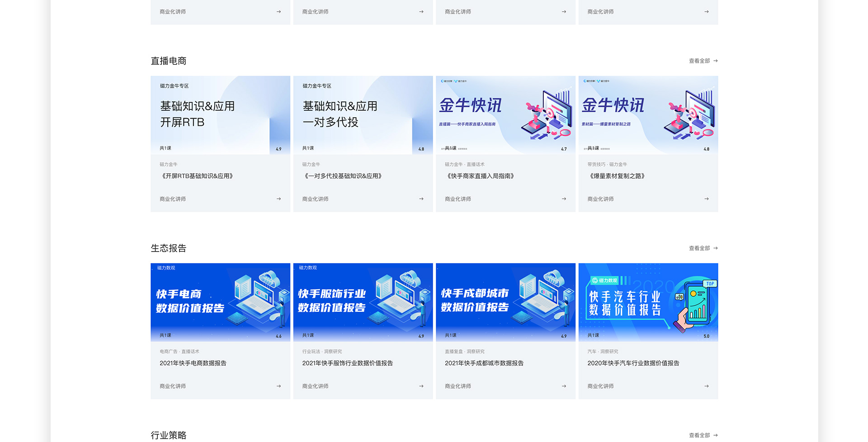This screenshot has width=868, height=442.
Task: Click arrow icon on 《开屏RTB基础知识&应用》 card
Action: coord(278,199)
